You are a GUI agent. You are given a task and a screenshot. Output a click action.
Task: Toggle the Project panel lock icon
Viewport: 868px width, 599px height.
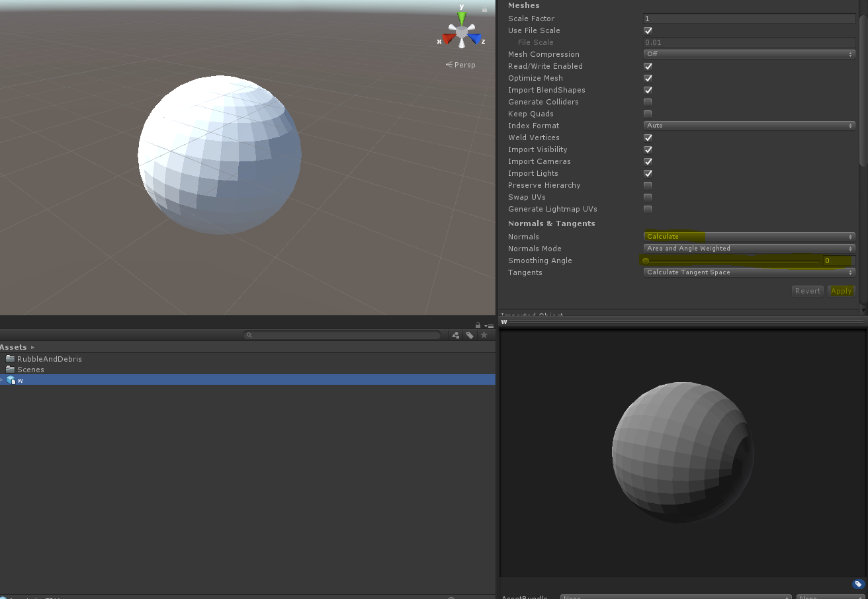(478, 325)
